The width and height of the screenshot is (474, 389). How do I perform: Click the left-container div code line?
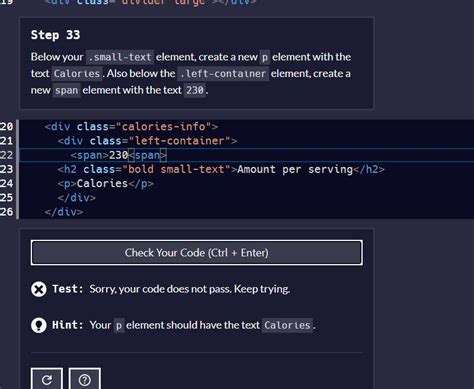point(147,141)
